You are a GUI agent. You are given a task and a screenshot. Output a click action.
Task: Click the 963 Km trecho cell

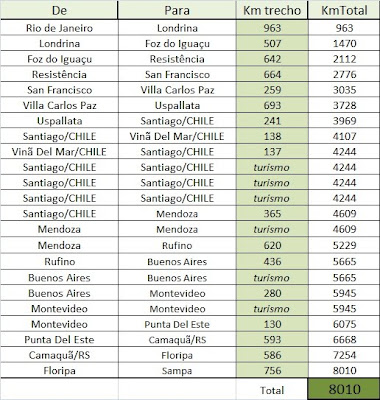click(272, 28)
